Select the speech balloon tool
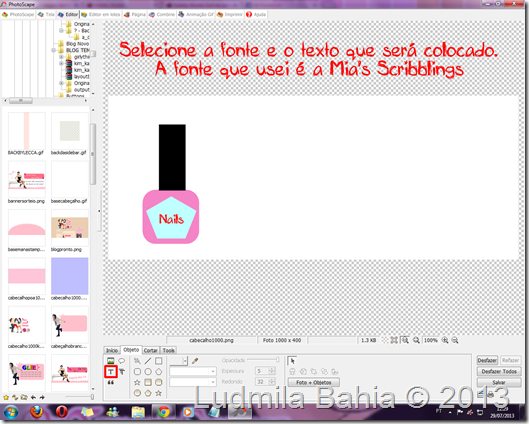529x424 pixels. 121,361
